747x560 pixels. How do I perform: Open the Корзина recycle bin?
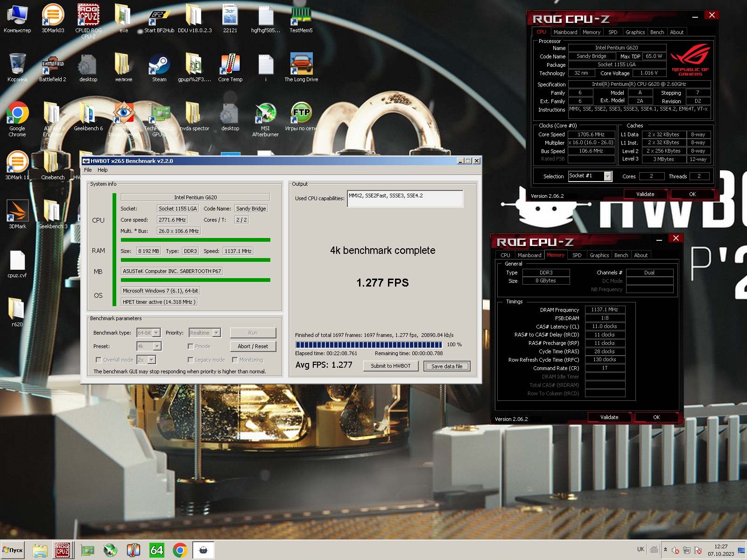[17, 68]
